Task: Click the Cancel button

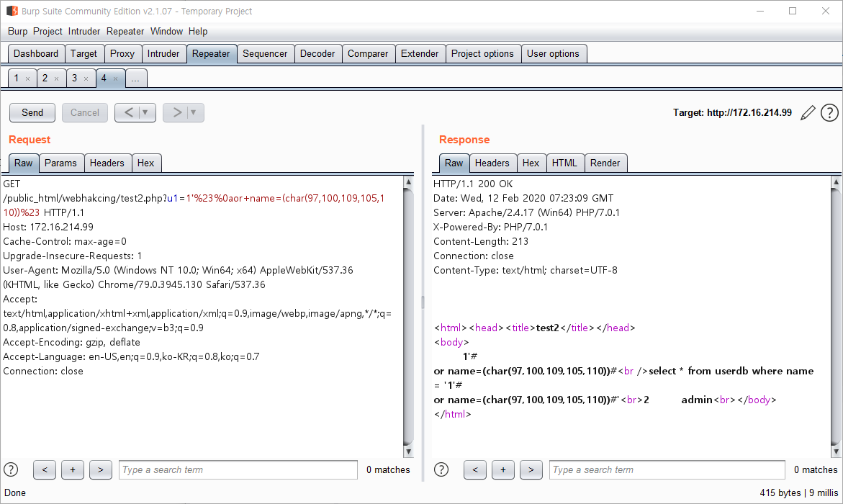Action: pos(85,112)
